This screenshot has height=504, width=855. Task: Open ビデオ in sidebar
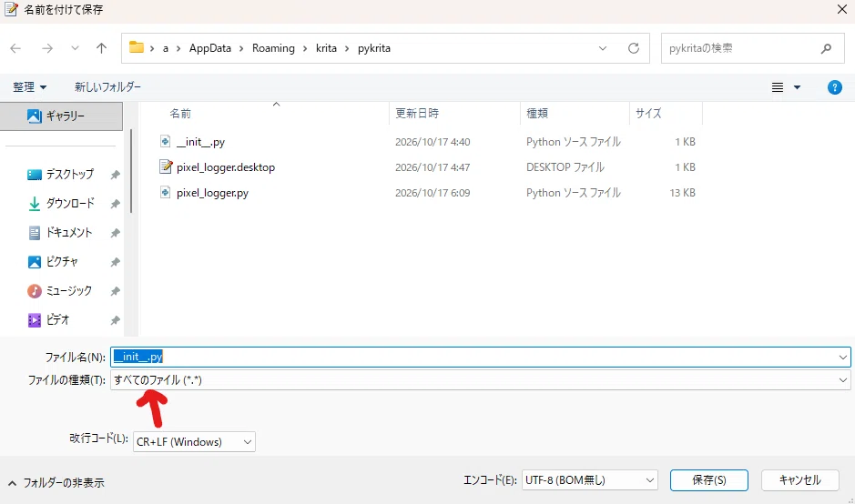coord(48,320)
